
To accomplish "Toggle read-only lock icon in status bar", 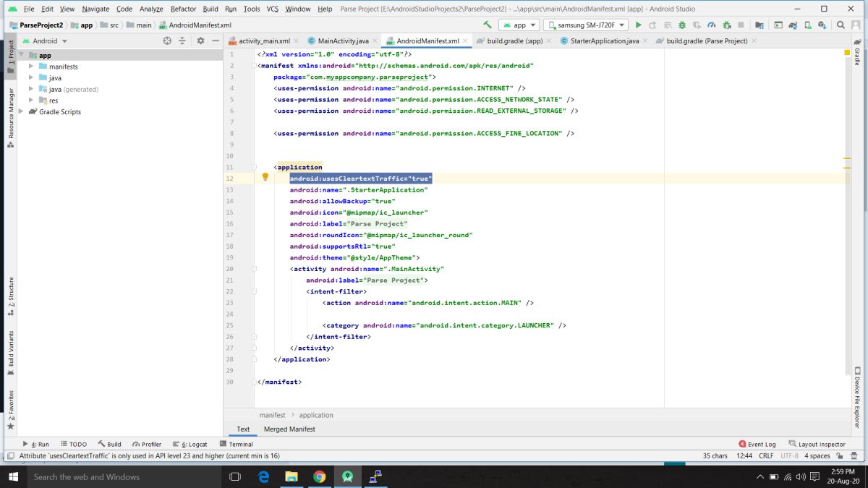I will 840,456.
